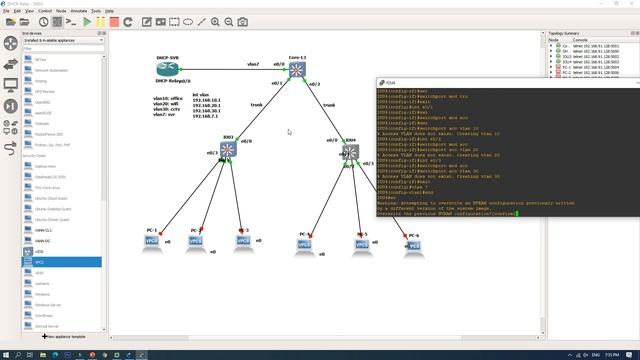Open File Explorer from taskbar
This screenshot has height=360, width=640.
[x=42, y=355]
